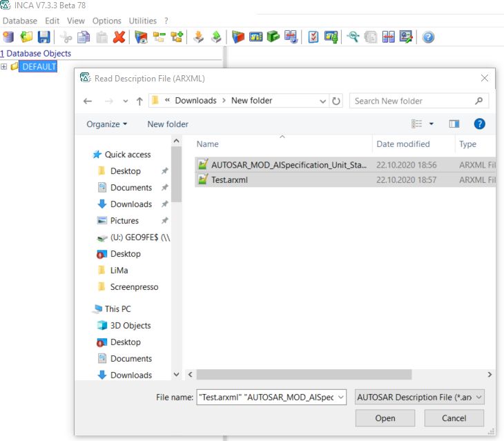Open the Edit menu
The width and height of the screenshot is (504, 441).
click(52, 21)
